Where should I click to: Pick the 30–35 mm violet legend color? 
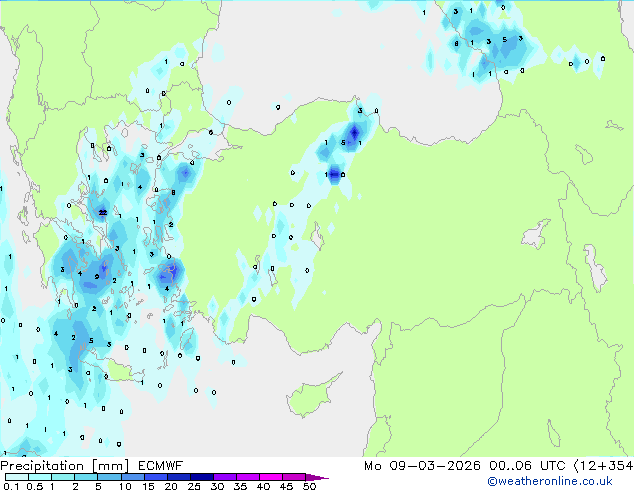point(224,477)
